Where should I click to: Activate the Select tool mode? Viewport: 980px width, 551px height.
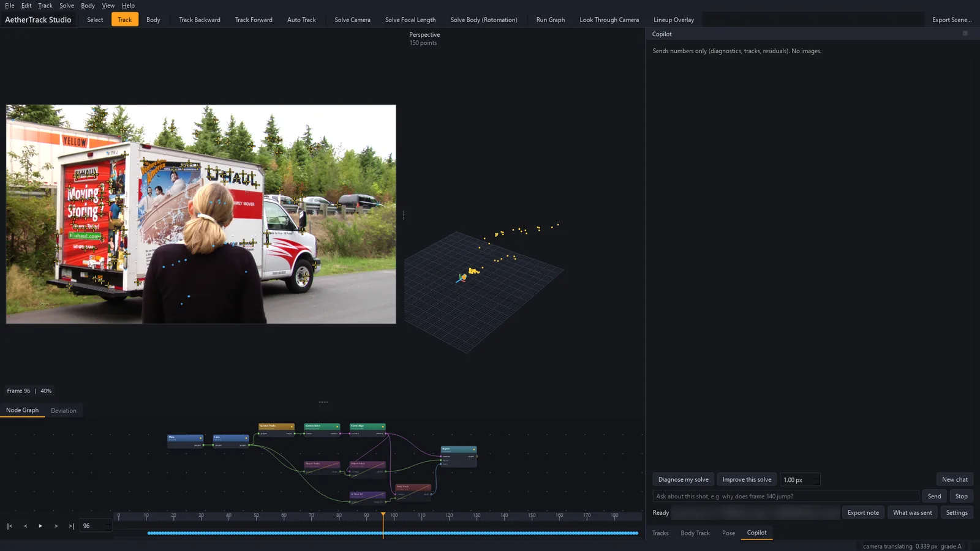pos(95,20)
